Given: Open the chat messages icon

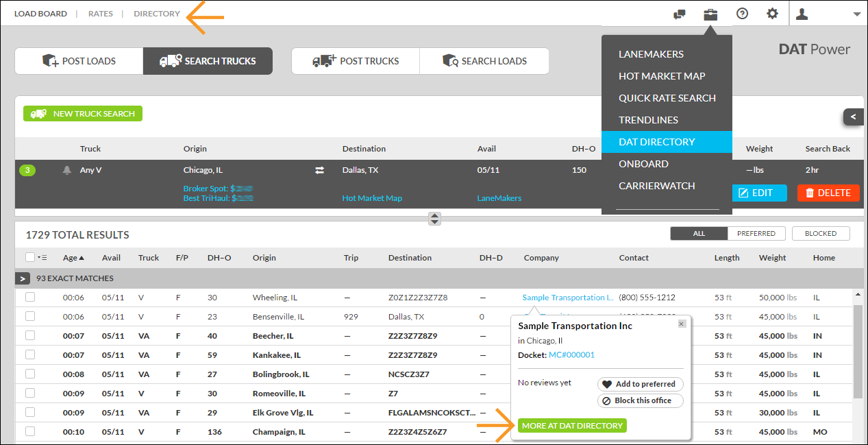Looking at the screenshot, I should pos(679,14).
